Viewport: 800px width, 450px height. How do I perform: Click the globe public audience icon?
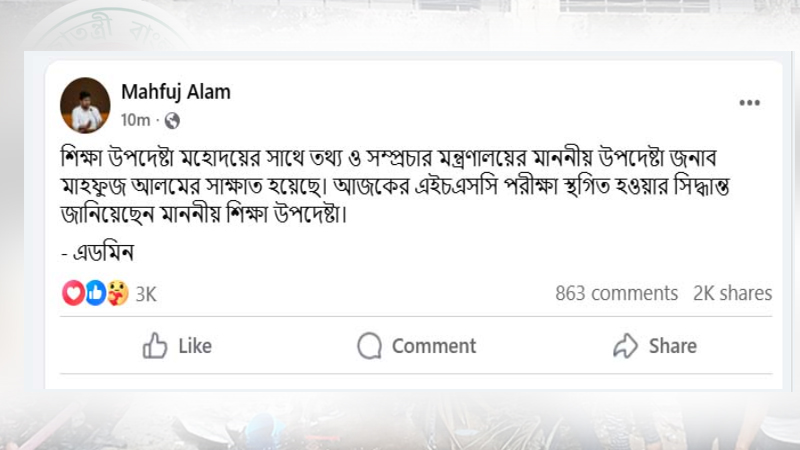171,120
